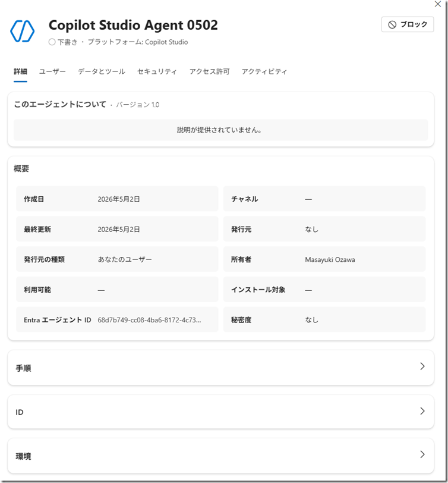Click the 利用可能 label

pos(37,290)
